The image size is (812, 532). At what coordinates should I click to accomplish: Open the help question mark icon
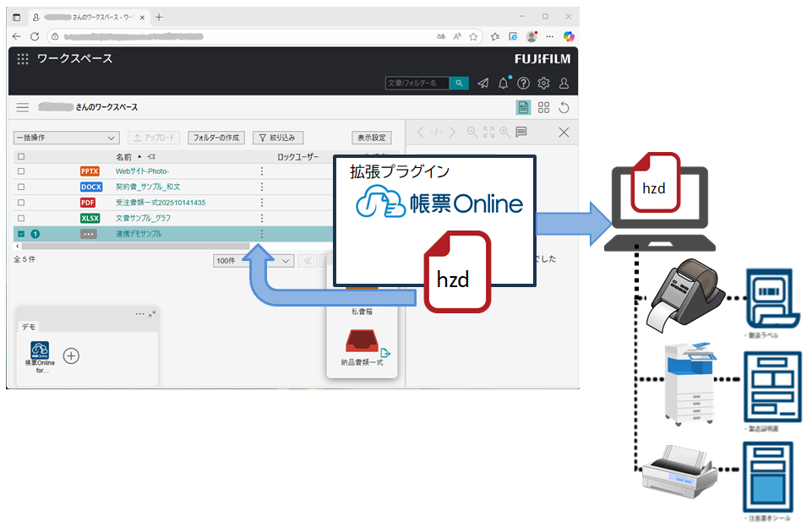pos(524,83)
